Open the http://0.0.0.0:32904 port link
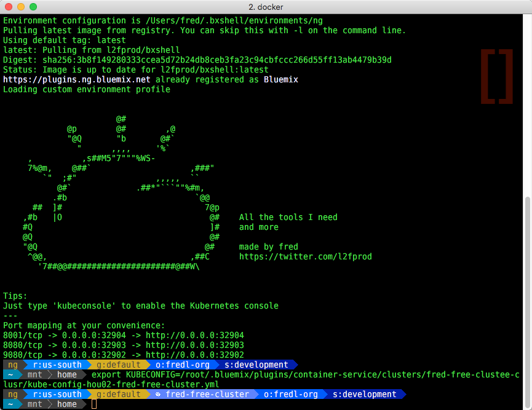The image size is (532, 410). click(195, 336)
